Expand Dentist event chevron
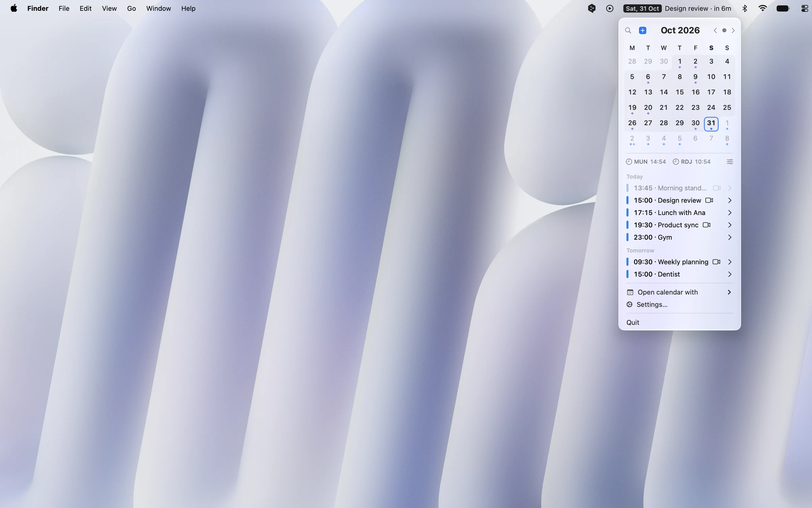The width and height of the screenshot is (812, 508). (x=730, y=274)
